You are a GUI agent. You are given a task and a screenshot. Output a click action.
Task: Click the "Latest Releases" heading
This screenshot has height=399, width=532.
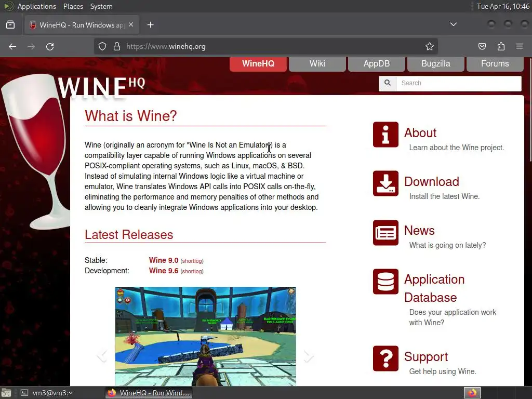coord(129,235)
